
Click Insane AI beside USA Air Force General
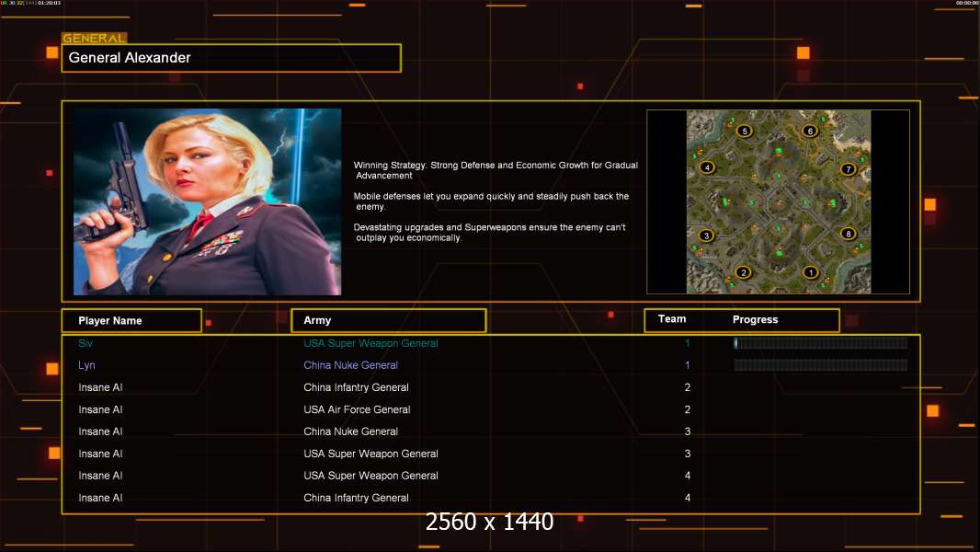pos(100,409)
